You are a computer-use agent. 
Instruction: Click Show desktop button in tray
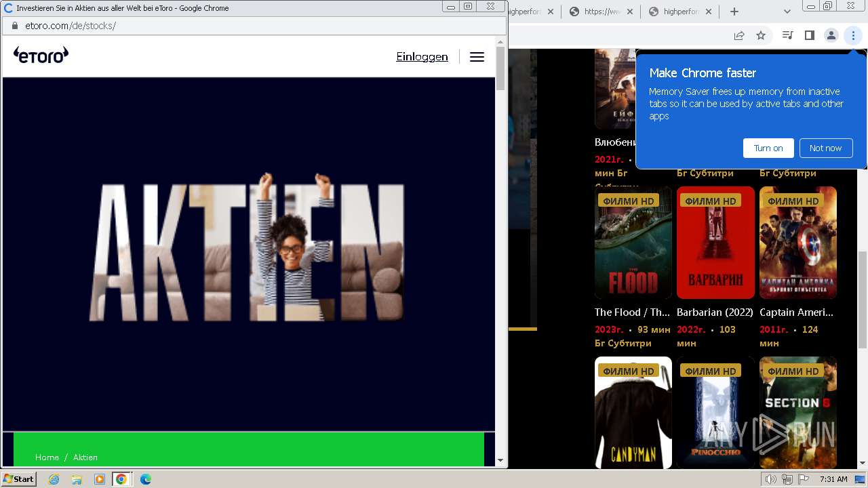[x=860, y=479]
